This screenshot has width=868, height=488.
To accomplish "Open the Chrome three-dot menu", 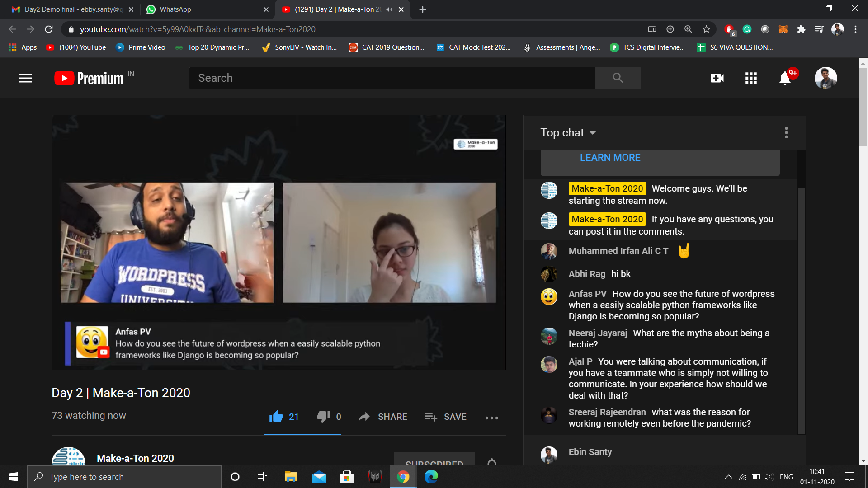I will tap(855, 29).
